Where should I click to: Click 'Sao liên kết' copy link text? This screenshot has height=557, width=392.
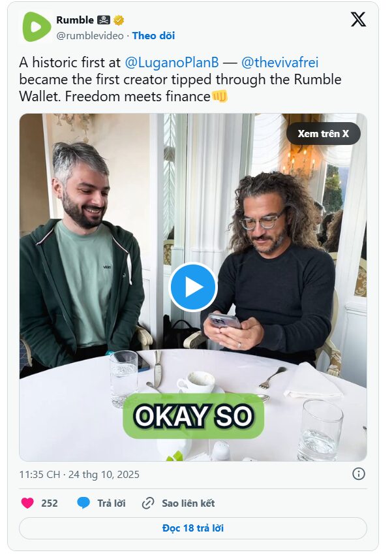pos(188,503)
